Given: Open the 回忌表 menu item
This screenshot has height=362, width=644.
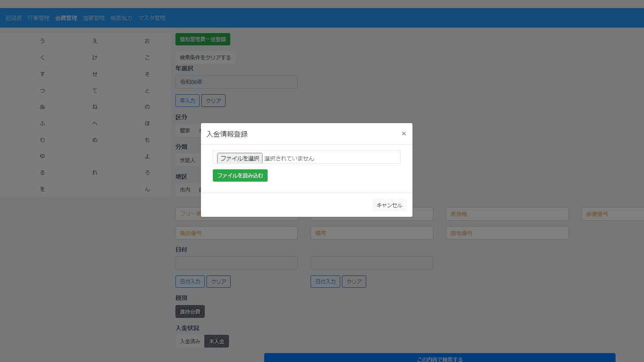Looking at the screenshot, I should click(14, 18).
